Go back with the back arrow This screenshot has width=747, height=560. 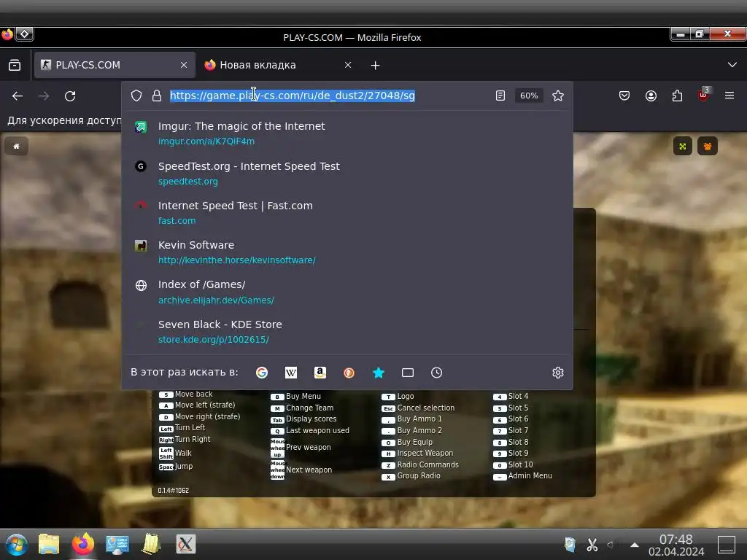coord(18,96)
